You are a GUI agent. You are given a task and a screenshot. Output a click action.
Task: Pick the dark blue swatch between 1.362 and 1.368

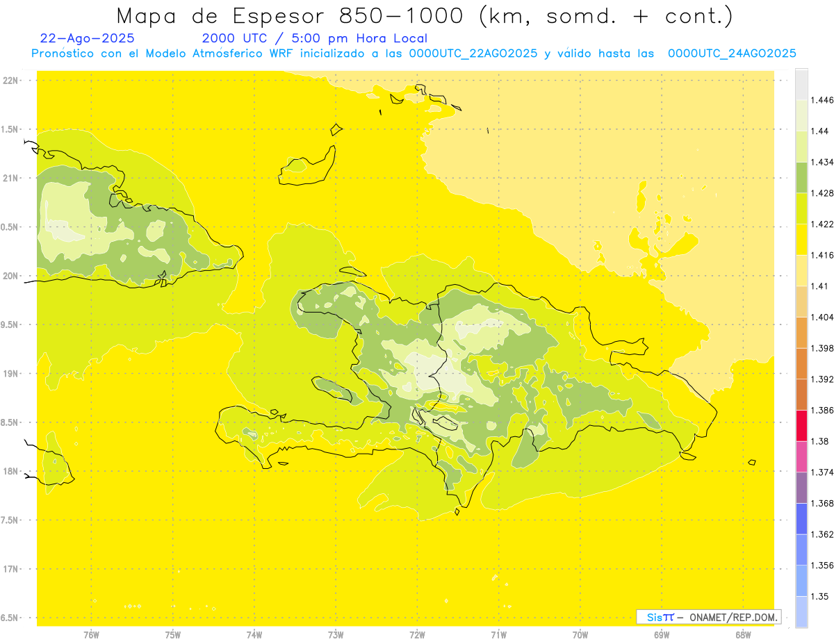[x=801, y=518]
